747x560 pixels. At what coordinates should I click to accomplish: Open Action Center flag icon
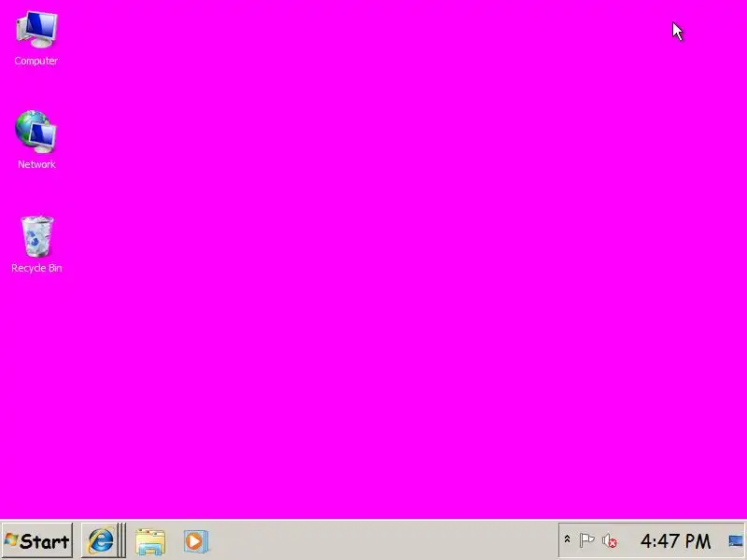coord(586,540)
